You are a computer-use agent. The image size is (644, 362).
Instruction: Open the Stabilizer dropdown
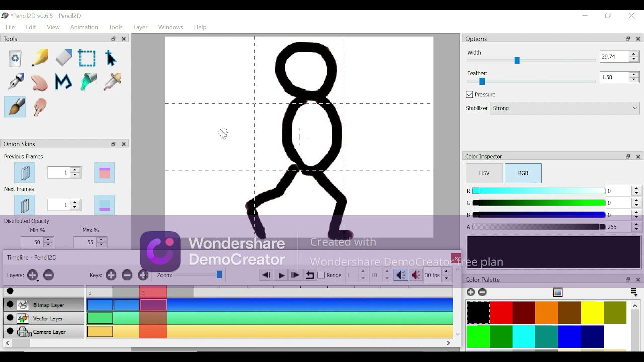pos(565,108)
